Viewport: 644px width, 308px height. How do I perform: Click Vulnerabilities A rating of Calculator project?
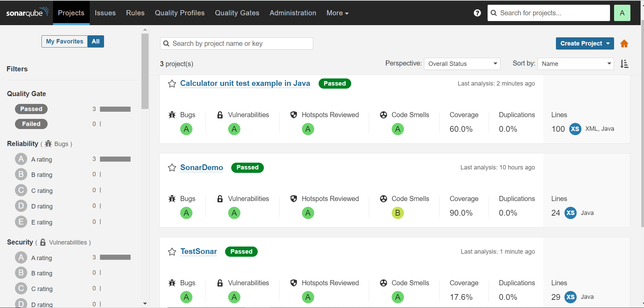[x=234, y=129]
